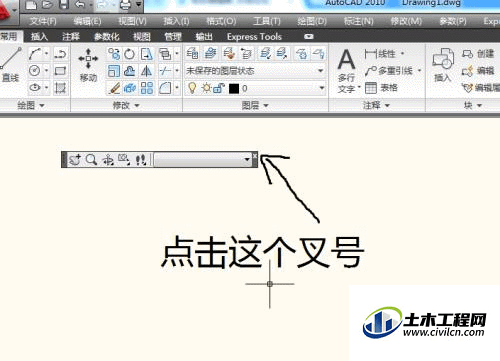Click the 插入 (Insert block) icon
The width and height of the screenshot is (500, 361).
pyautogui.click(x=443, y=65)
